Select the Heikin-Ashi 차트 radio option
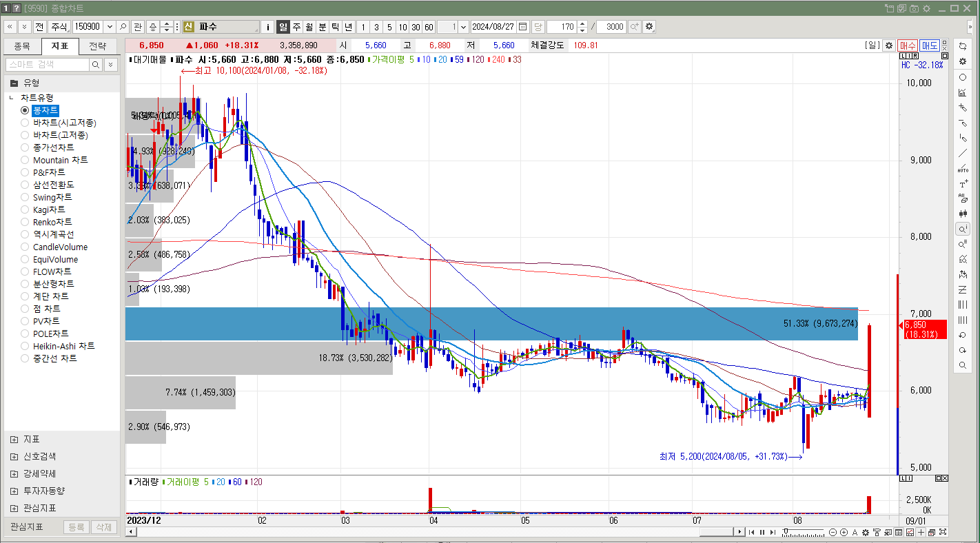This screenshot has width=980, height=543. point(25,346)
